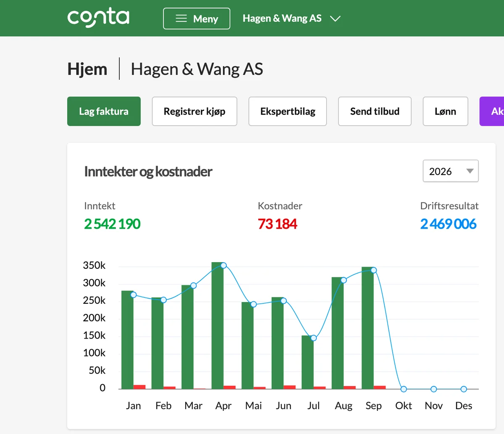Click Send tilbud

pos(375,111)
